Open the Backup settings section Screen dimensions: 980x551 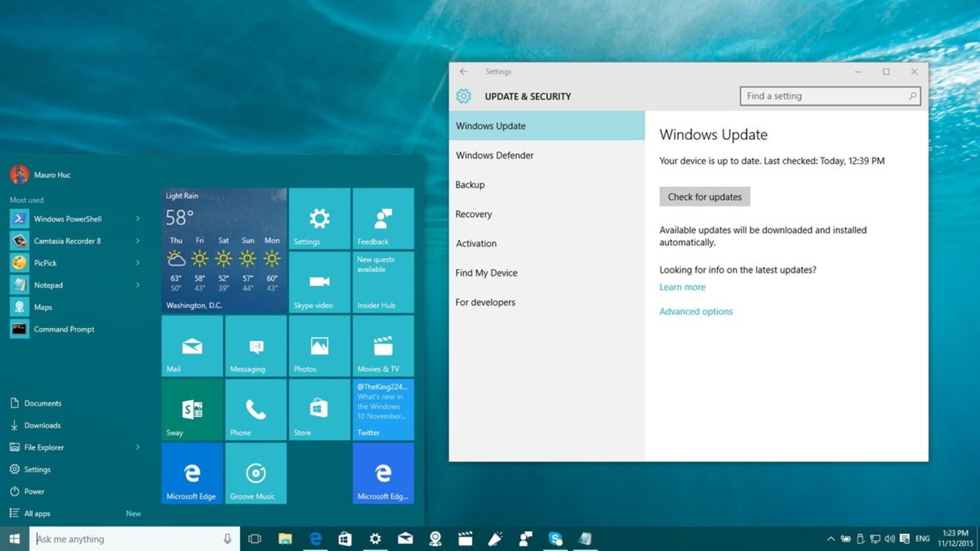point(547,185)
